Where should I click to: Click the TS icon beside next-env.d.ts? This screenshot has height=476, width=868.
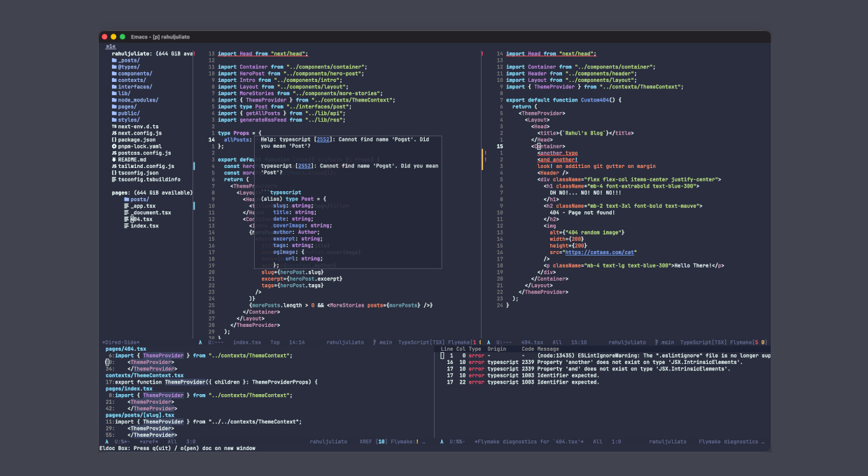(114, 127)
